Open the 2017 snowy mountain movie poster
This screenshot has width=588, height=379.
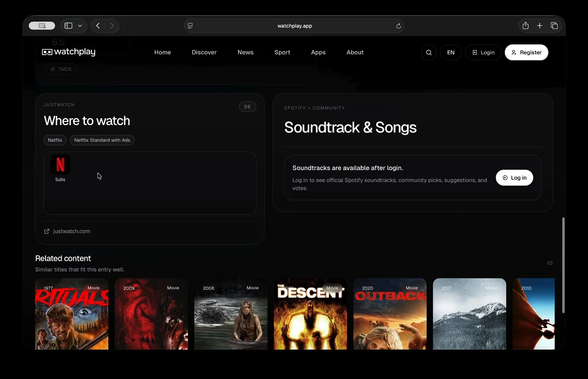(469, 314)
